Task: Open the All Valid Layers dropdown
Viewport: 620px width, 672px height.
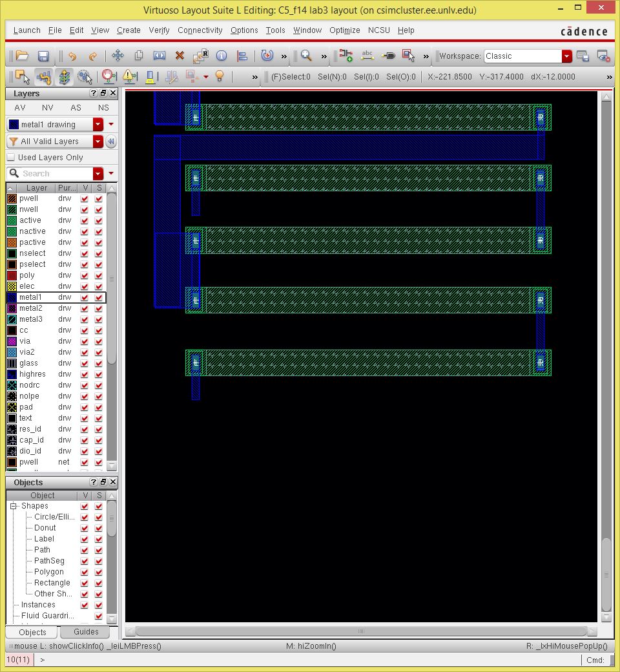Action: pos(98,141)
